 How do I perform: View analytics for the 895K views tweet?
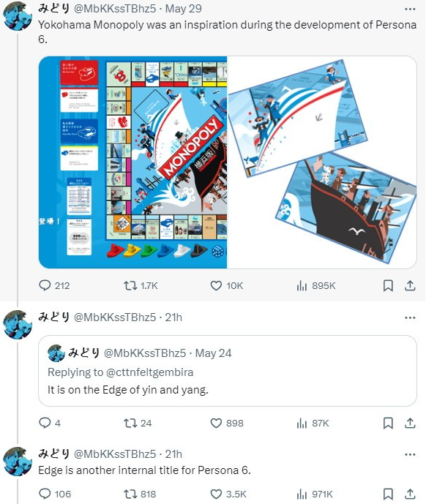316,285
